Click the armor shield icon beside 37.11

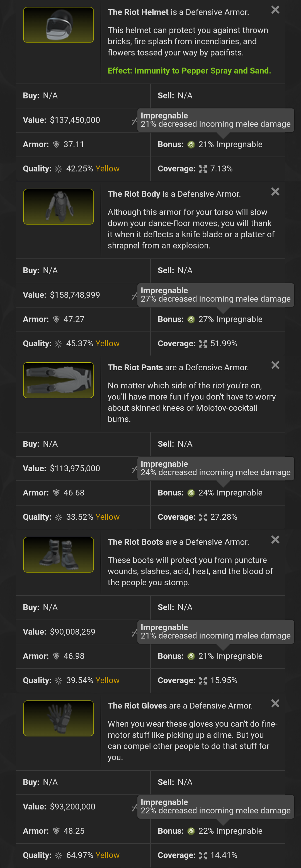pos(56,144)
